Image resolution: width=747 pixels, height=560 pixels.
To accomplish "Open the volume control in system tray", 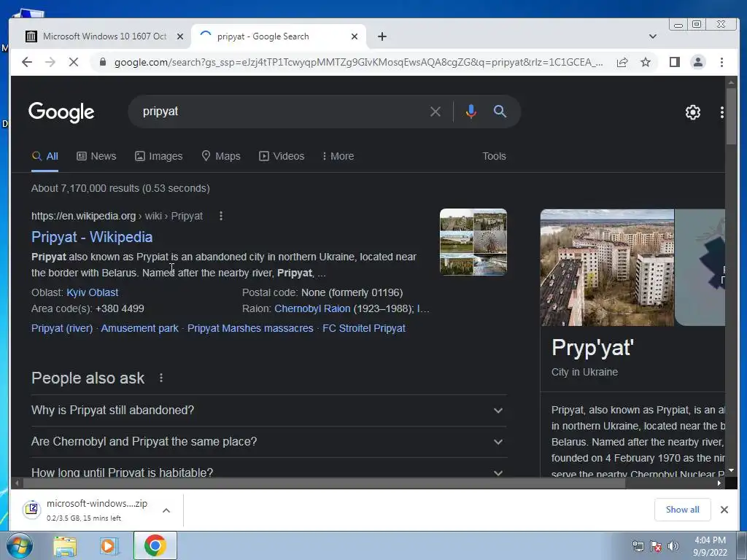I will [673, 546].
